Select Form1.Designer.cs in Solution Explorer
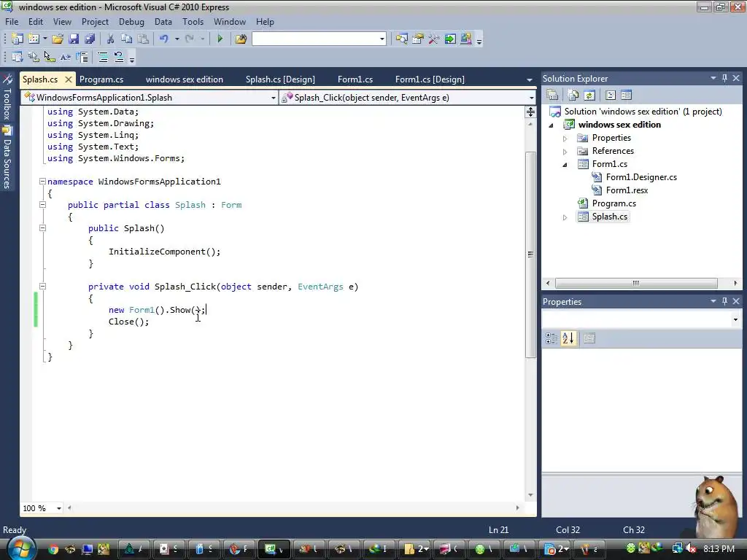 tap(641, 177)
